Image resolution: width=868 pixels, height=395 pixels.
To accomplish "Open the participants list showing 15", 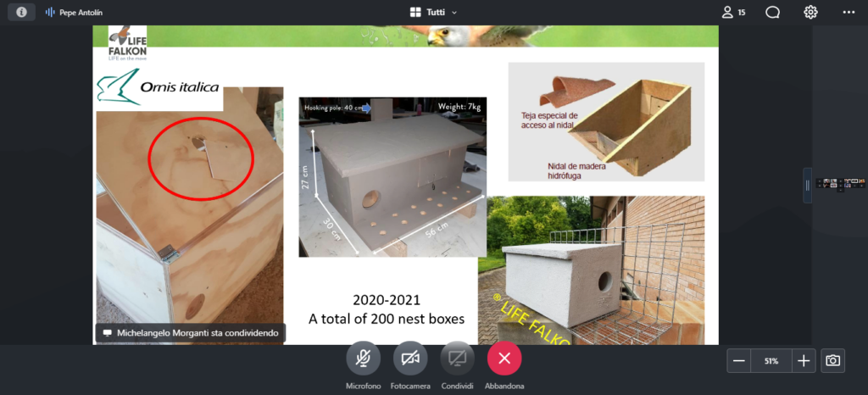I will coord(733,12).
